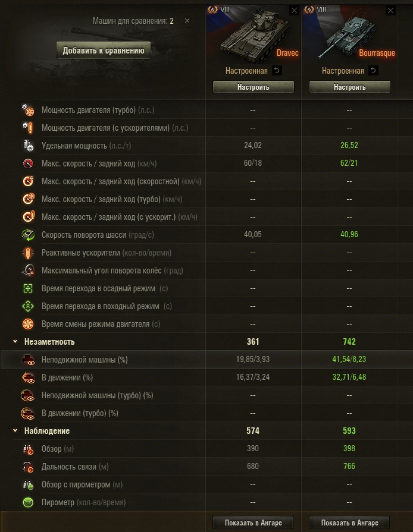
Task: Click the chassis traverse speed icon
Action: [28, 235]
